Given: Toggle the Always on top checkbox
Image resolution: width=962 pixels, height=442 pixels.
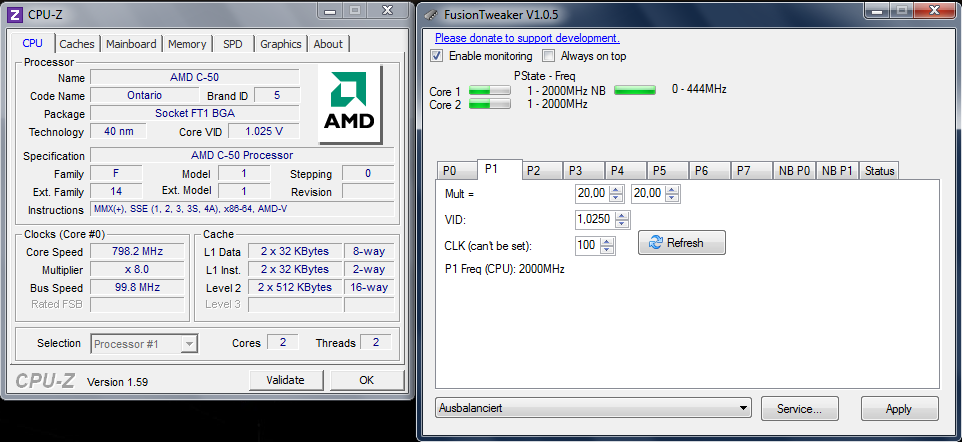Looking at the screenshot, I should coord(548,56).
